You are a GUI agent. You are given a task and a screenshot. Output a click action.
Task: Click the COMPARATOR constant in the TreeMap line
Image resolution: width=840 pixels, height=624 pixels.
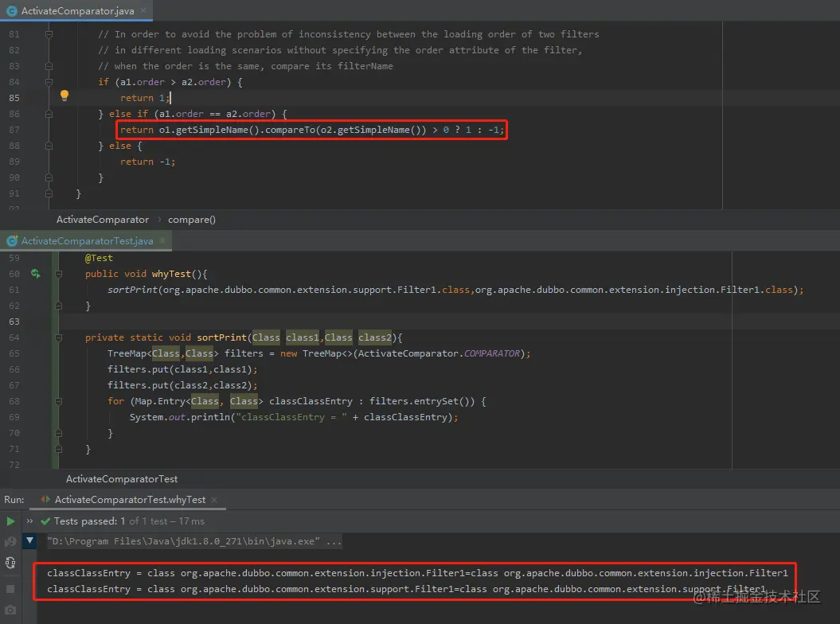(491, 353)
